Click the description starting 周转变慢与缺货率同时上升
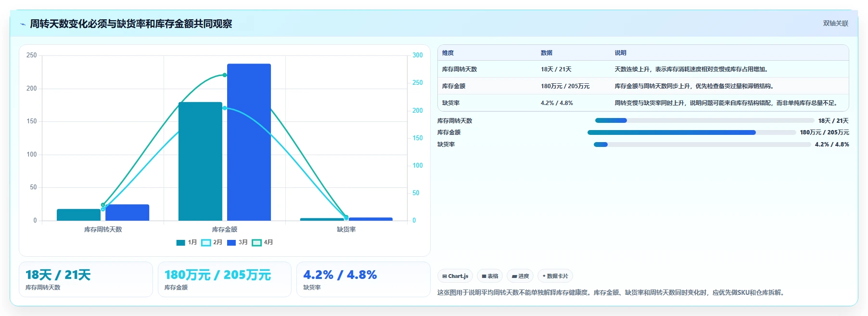Image resolution: width=868 pixels, height=316 pixels. coord(728,103)
